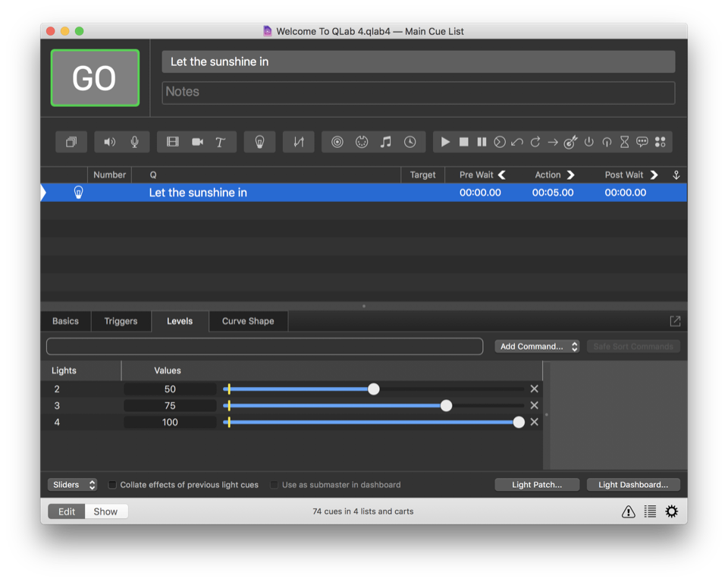Click the big green GO button

(95, 78)
